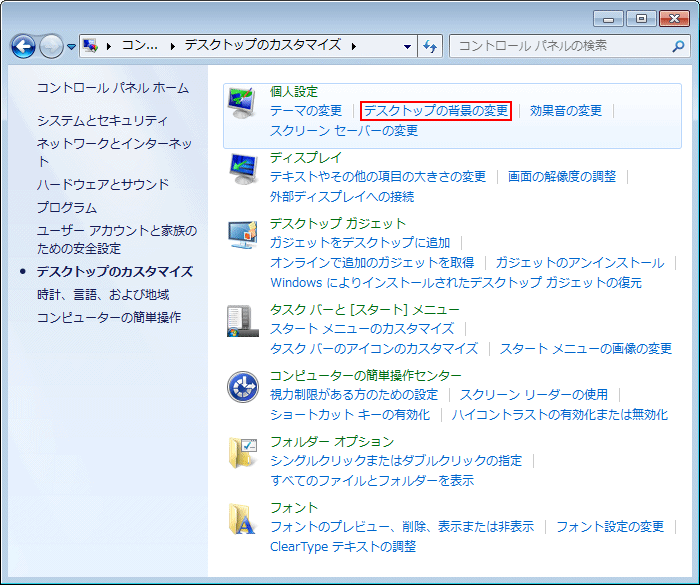Open タスク バーと [スタート] メニュー heading
Screen dimensions: 700x585
coord(365,309)
